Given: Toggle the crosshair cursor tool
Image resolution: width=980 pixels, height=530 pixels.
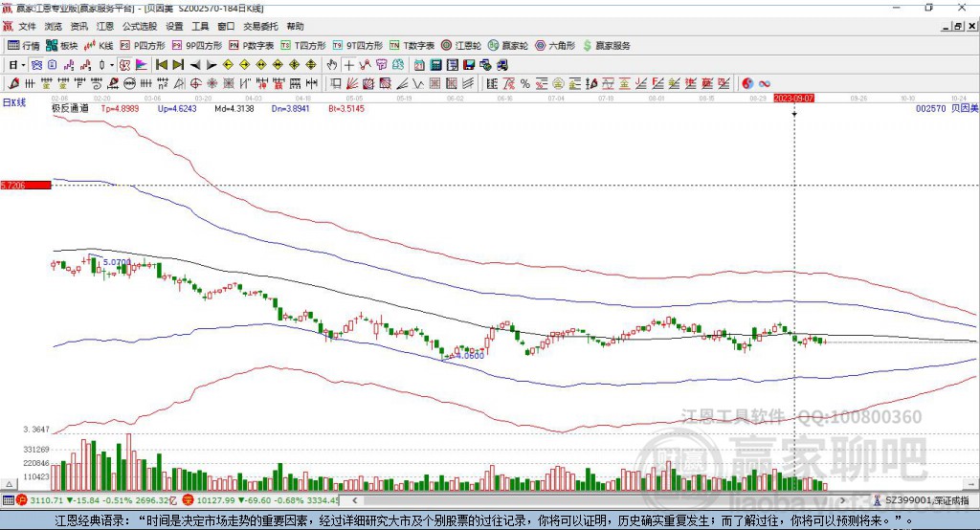Looking at the screenshot, I should click(349, 64).
